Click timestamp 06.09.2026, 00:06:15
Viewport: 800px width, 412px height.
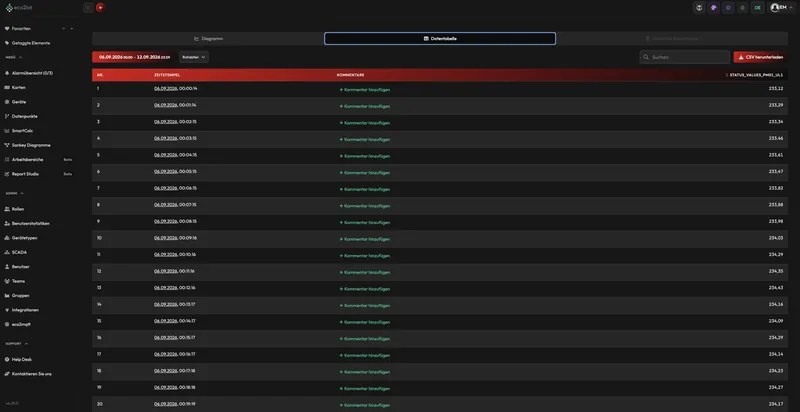[x=175, y=188]
